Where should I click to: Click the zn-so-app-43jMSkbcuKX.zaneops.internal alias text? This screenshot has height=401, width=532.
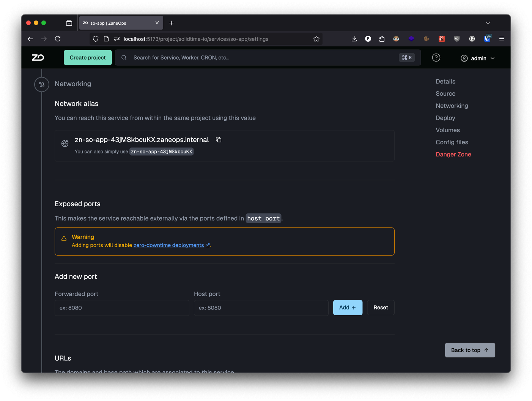(142, 140)
